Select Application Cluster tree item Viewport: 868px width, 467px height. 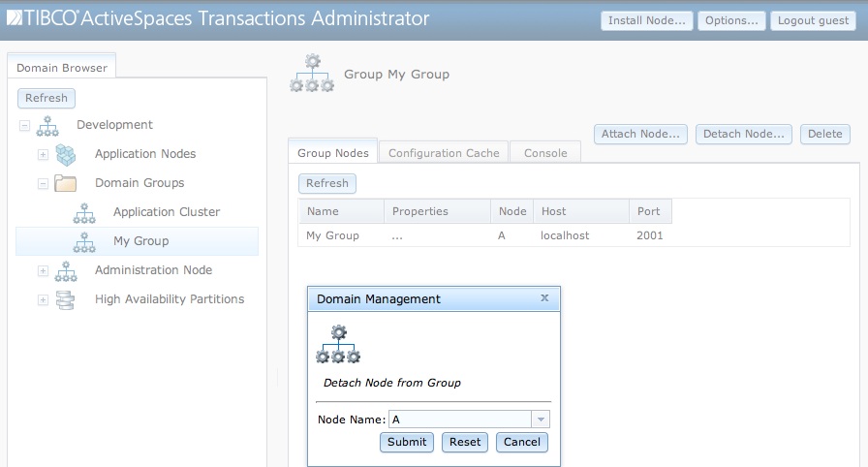167,212
